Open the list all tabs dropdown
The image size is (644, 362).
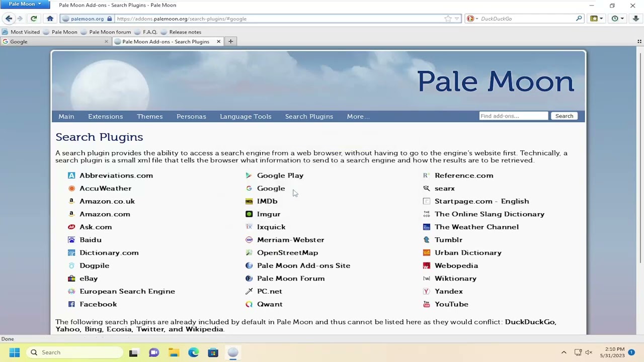pos(639,42)
